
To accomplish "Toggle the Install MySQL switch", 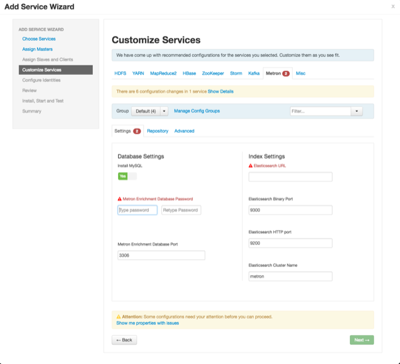I will coord(127,176).
